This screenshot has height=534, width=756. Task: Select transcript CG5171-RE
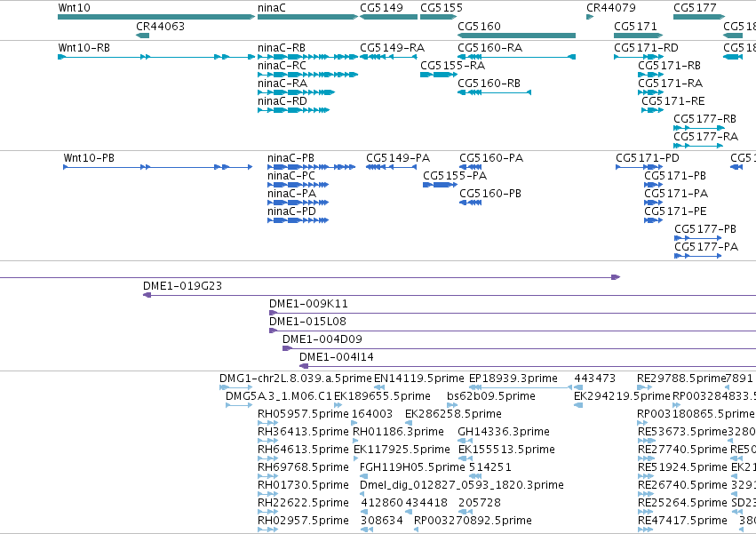tap(652, 110)
